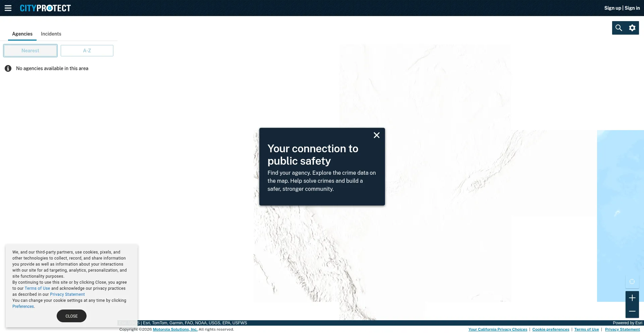Viewport: 644px width, 333px height.
Task: Click Sign up in the header
Action: [x=612, y=8]
